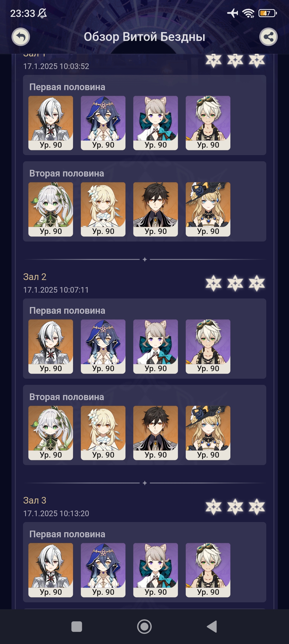The image size is (289, 644).
Task: Tap Android home circle button
Action: coord(144,627)
